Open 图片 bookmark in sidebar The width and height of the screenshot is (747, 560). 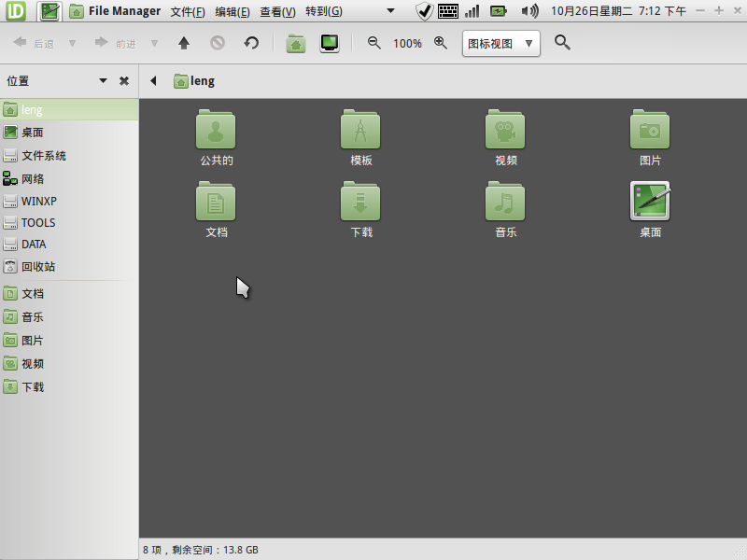coord(69,340)
